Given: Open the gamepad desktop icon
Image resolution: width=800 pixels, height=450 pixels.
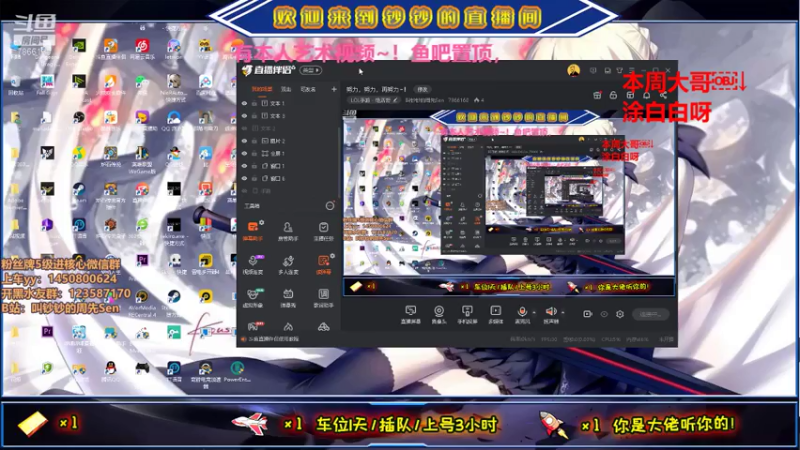Looking at the screenshot, I should point(142,368).
